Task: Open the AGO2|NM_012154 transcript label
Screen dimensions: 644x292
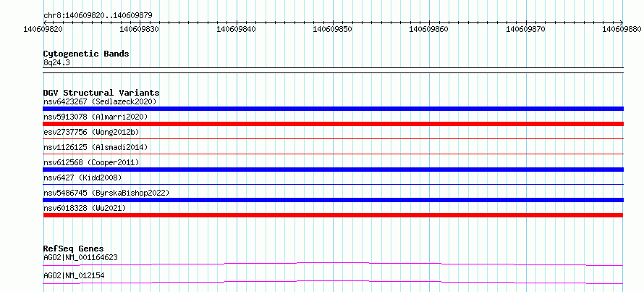Action: click(74, 275)
